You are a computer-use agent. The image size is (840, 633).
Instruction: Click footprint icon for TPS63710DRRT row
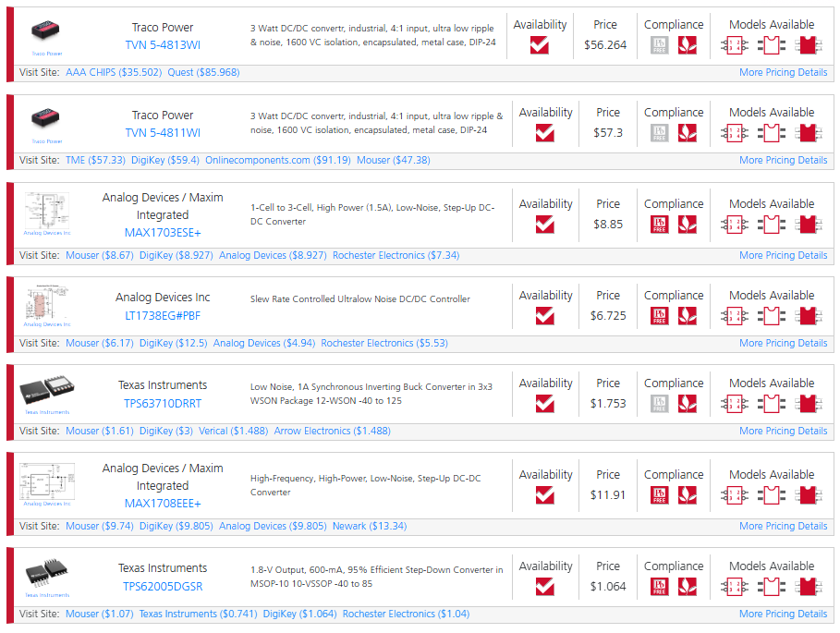[x=771, y=404]
